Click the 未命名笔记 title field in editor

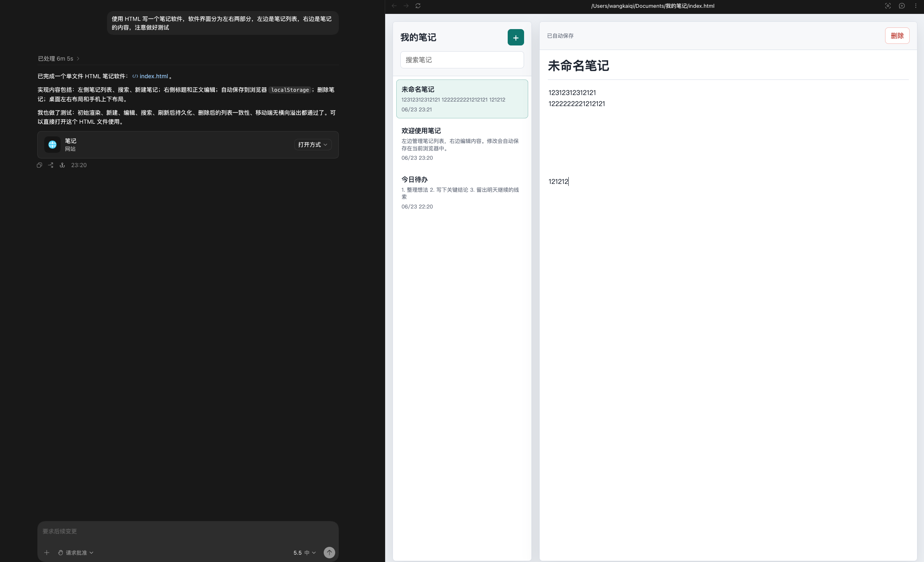coord(728,66)
